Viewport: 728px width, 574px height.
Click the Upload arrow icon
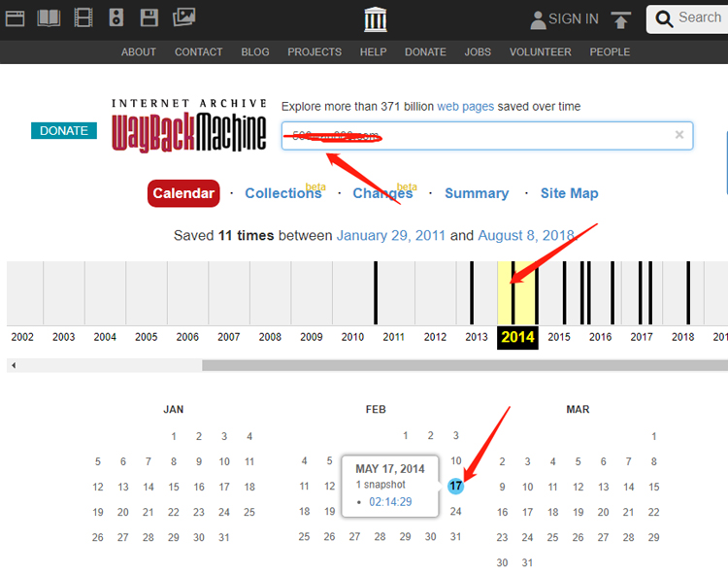click(x=621, y=20)
